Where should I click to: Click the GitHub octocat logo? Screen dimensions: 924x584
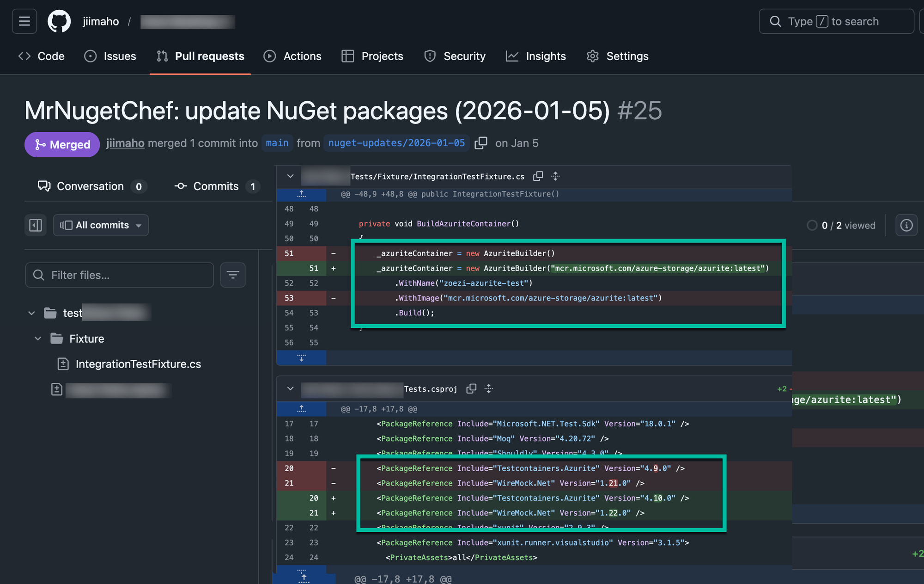click(59, 21)
